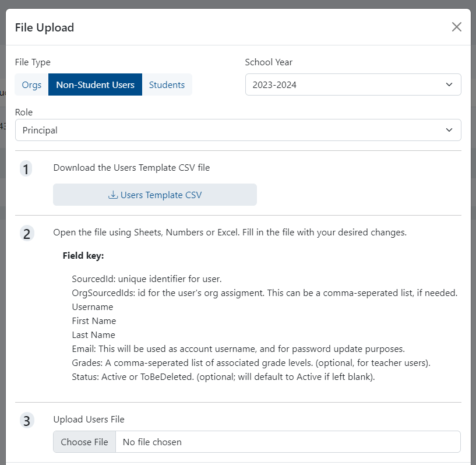476x465 pixels.
Task: Download the Users Template CSV
Action: coord(155,195)
